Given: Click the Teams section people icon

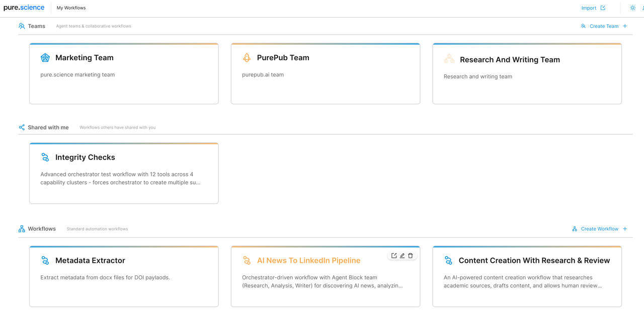Looking at the screenshot, I should point(22,26).
